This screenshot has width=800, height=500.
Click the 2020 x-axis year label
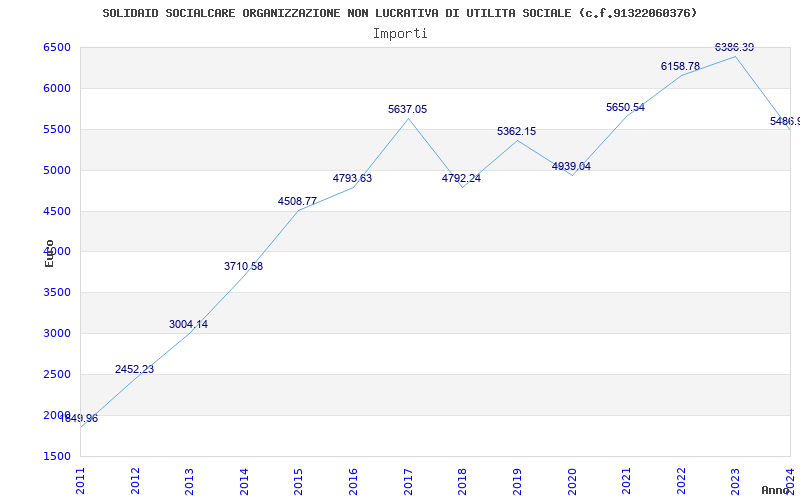pyautogui.click(x=572, y=481)
